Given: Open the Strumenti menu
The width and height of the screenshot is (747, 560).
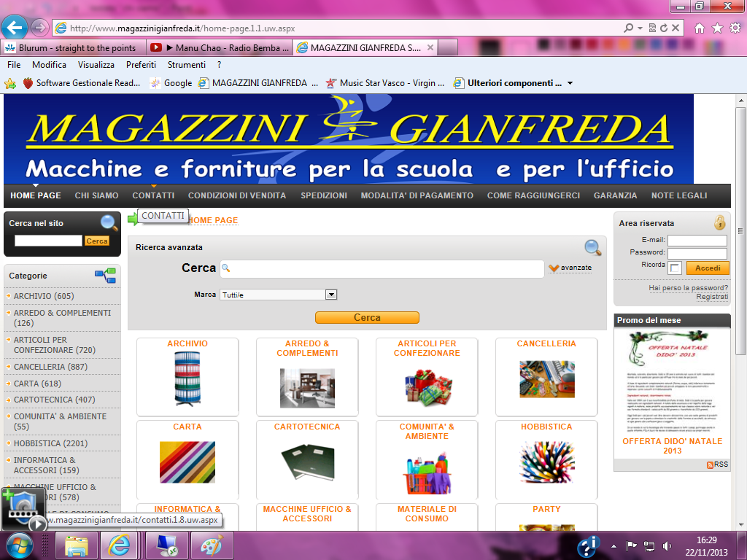Looking at the screenshot, I should click(187, 65).
